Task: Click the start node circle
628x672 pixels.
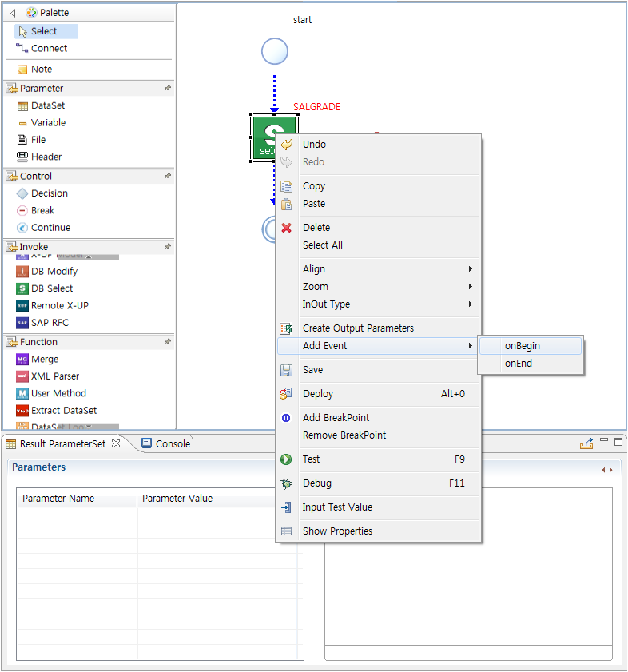Action: [275, 52]
